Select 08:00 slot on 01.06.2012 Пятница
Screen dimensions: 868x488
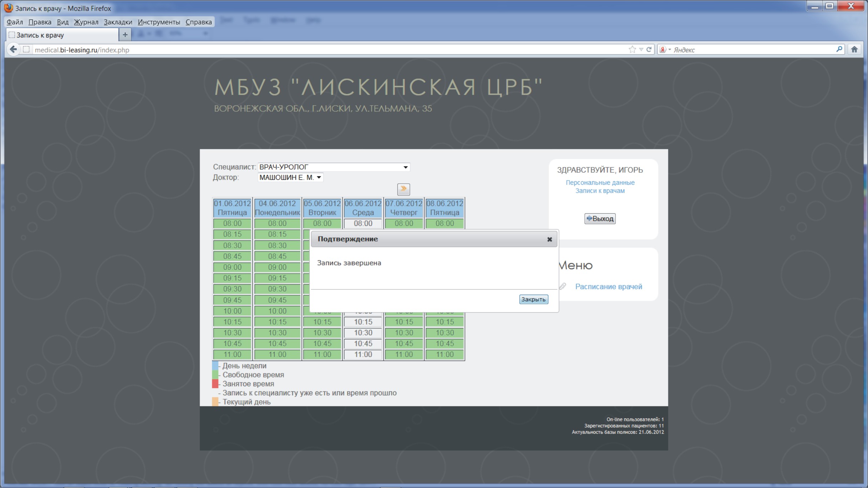(x=232, y=223)
